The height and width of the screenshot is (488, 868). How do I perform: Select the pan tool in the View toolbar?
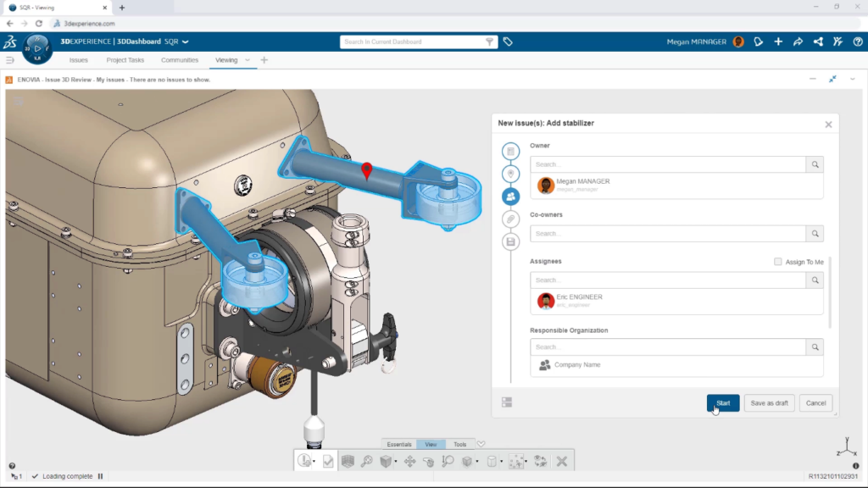point(410,460)
